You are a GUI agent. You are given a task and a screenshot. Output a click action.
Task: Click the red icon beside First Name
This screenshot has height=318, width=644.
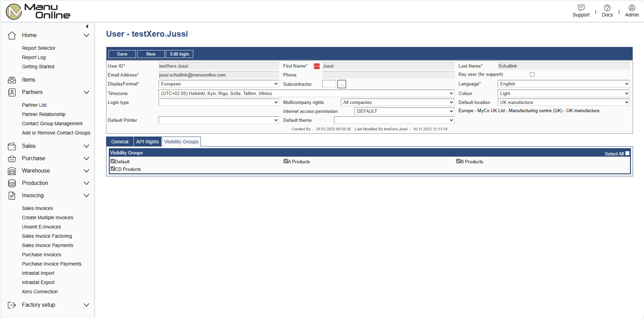click(317, 66)
